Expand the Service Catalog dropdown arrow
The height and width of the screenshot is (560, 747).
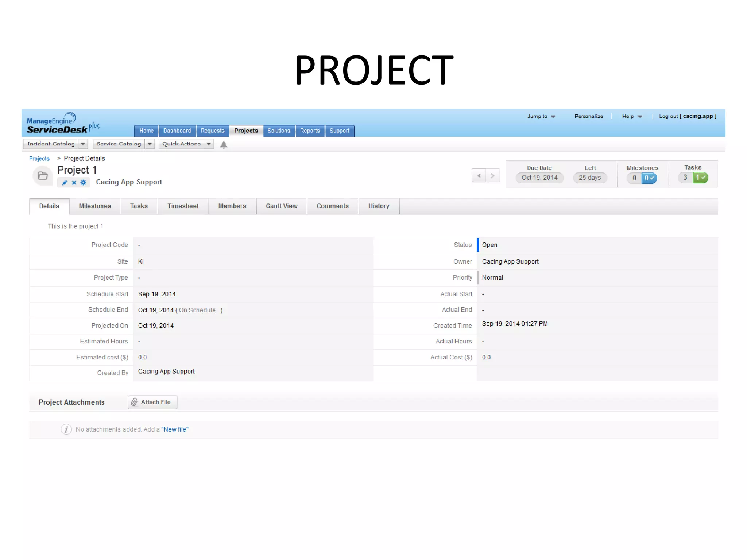(x=150, y=144)
